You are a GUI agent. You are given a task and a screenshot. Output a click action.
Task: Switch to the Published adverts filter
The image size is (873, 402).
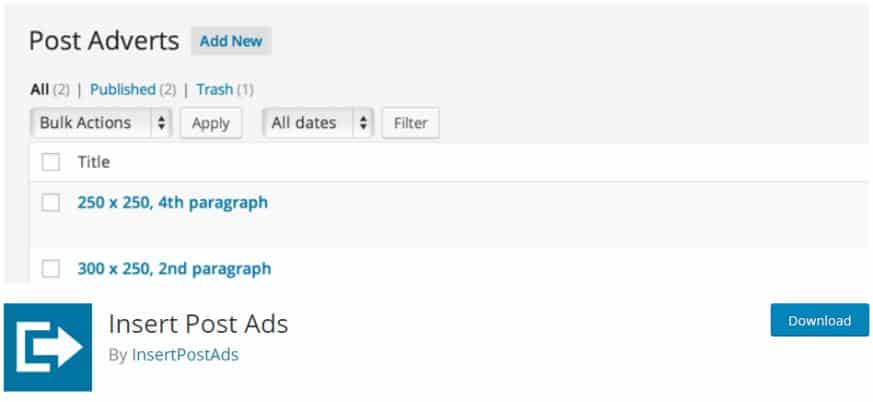[x=123, y=89]
